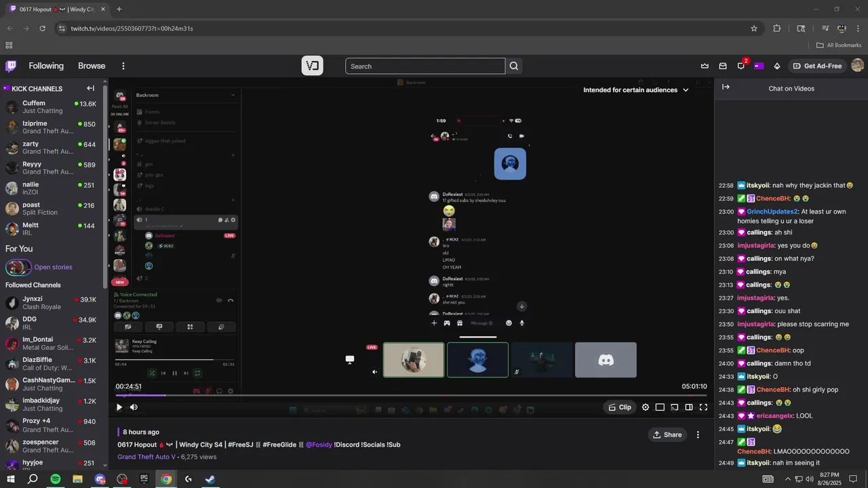
Task: Open Spotify from the taskbar
Action: (56, 479)
